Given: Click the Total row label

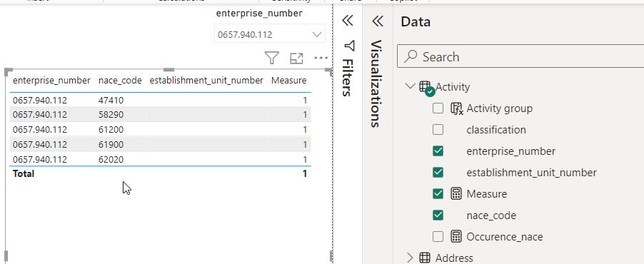Looking at the screenshot, I should coord(24,174).
